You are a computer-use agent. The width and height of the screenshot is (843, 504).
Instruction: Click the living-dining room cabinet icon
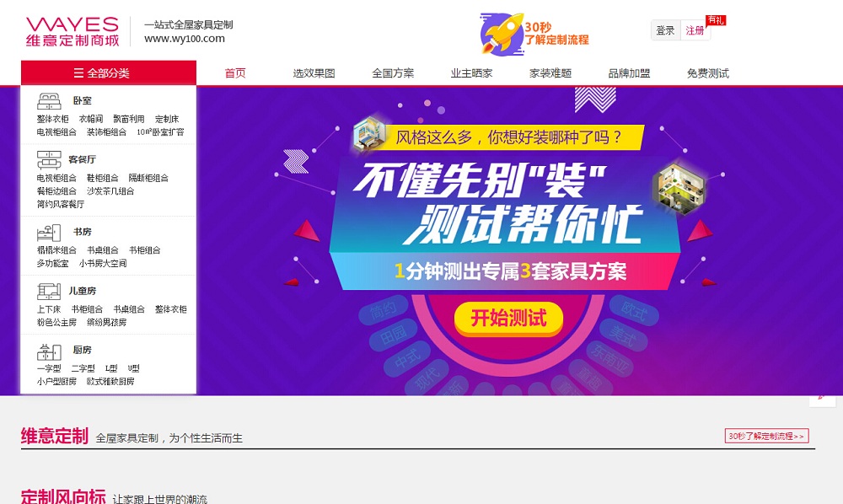[x=49, y=159]
